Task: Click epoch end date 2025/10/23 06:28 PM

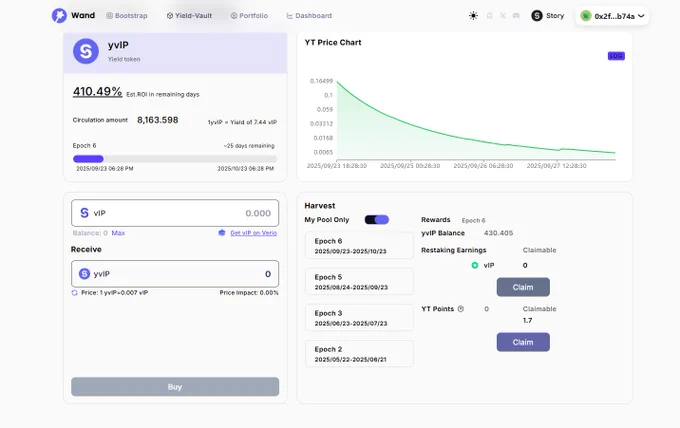Action: pyautogui.click(x=245, y=169)
